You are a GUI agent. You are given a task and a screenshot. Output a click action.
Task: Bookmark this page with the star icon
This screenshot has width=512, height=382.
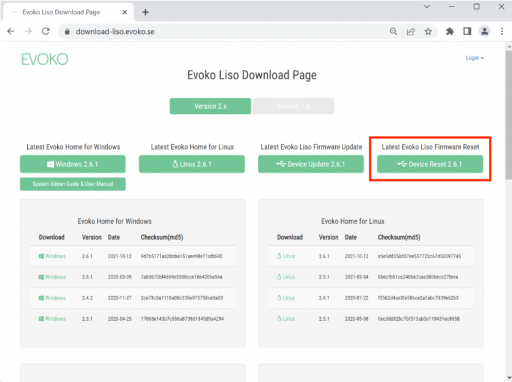tap(428, 31)
